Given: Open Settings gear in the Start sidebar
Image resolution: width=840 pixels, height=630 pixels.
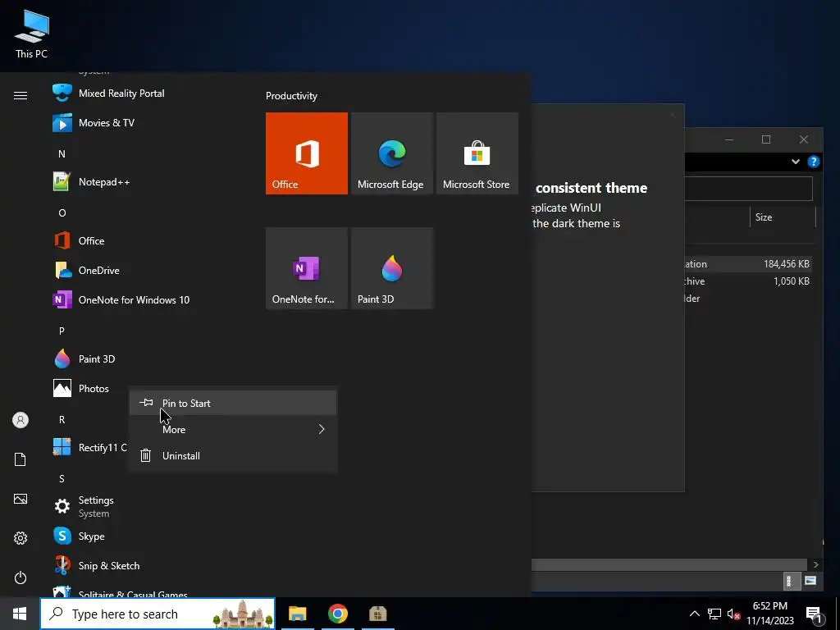Looking at the screenshot, I should [x=21, y=538].
